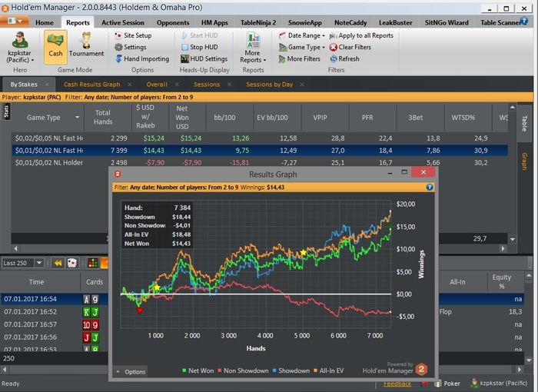This screenshot has height=392, width=538.
Task: Click the help icon in Results Graph filter bar
Action: point(429,187)
